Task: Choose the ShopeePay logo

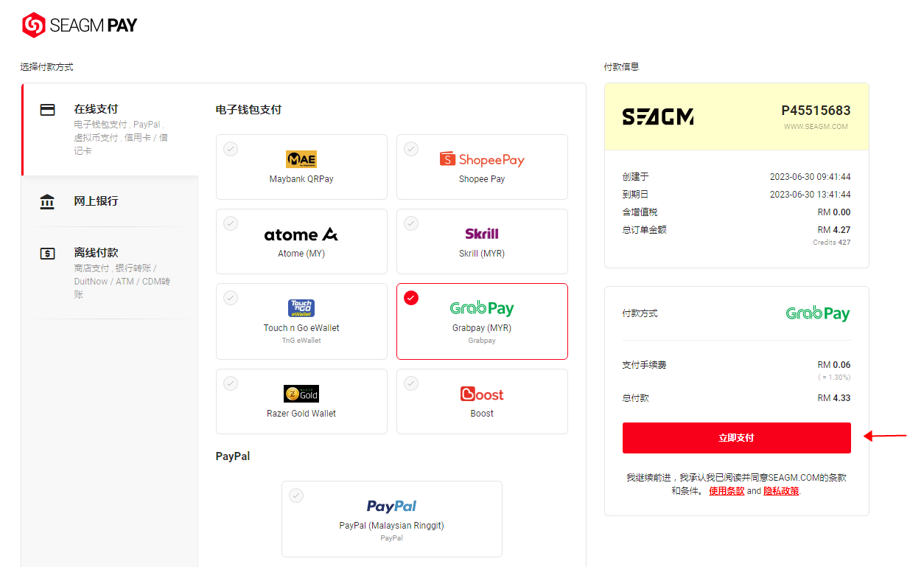Action: (x=482, y=159)
